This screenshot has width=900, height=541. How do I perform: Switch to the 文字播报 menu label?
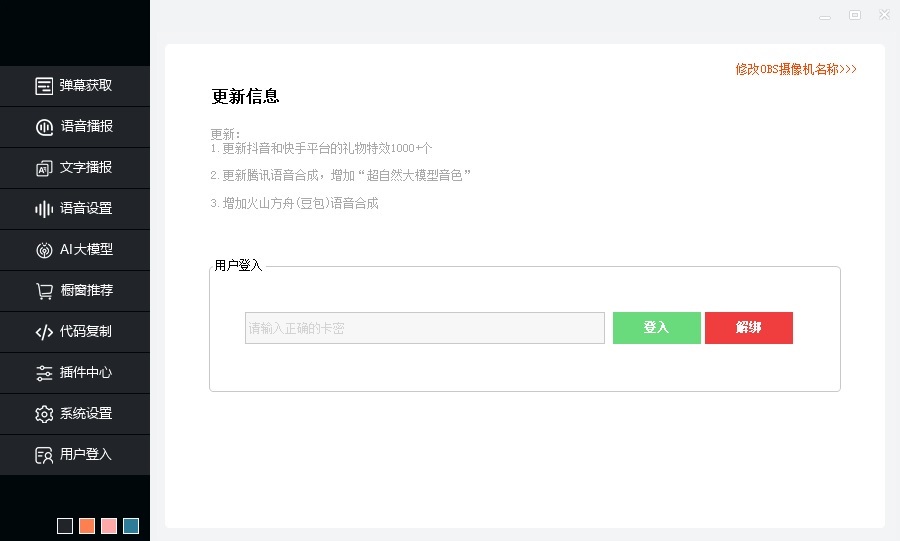tap(86, 168)
